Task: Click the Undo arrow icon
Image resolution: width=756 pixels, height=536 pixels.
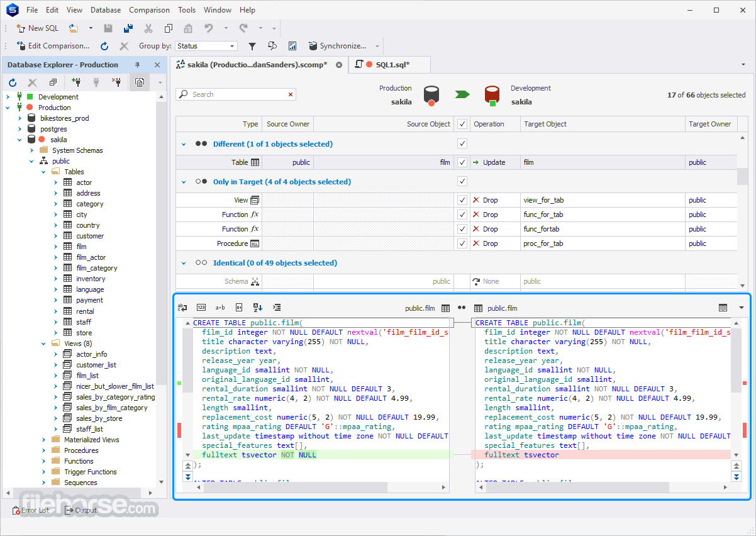Action: [x=208, y=28]
